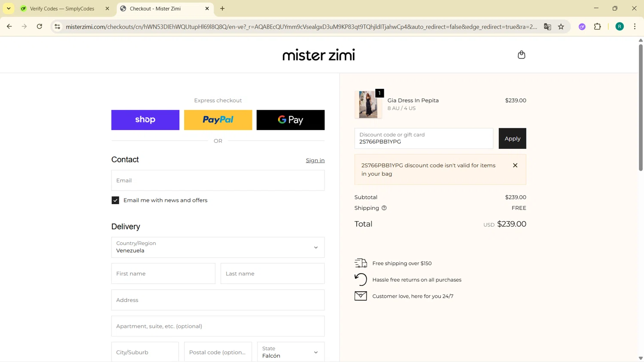Click the browser address bar URL
644x362 pixels.
(301, 27)
